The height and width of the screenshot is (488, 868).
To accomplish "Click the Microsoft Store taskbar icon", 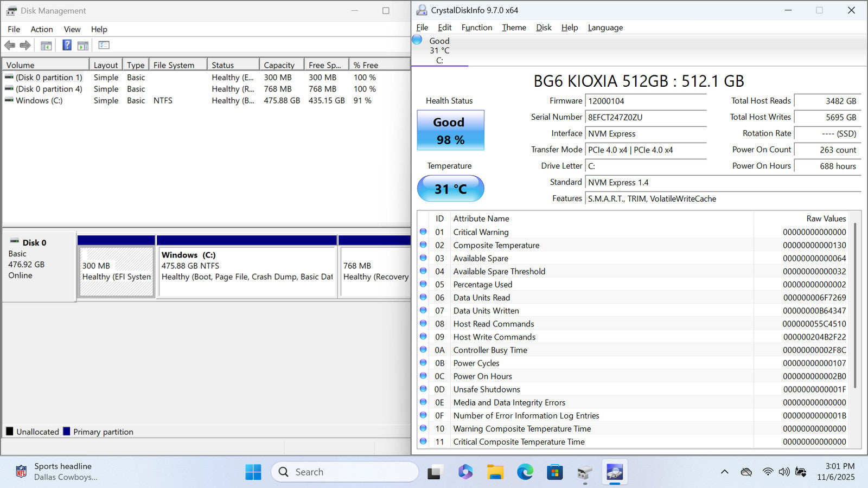I will click(x=554, y=472).
